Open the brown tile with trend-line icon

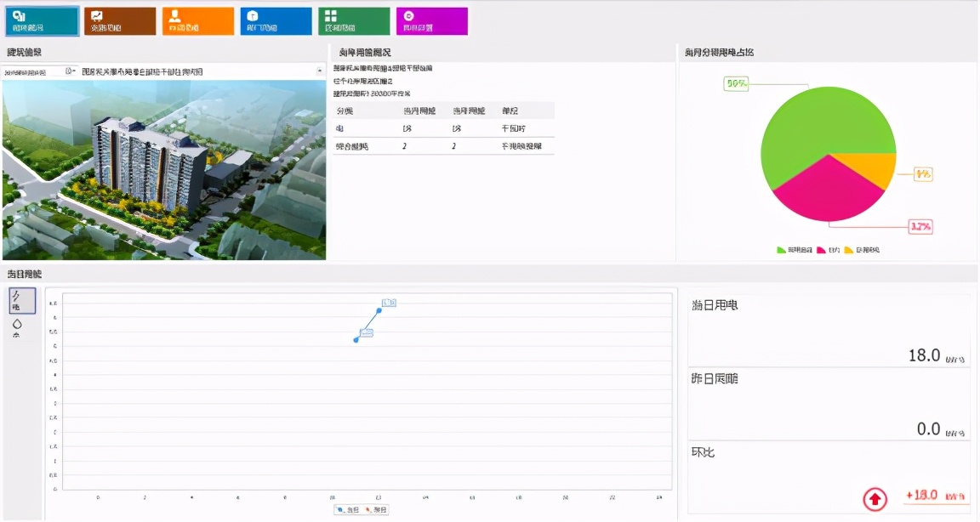(120, 21)
